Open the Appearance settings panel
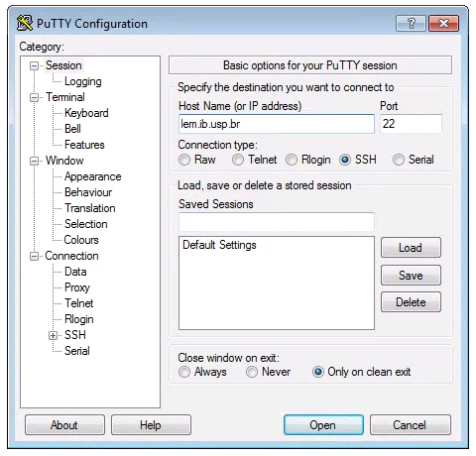This screenshot has width=476, height=456. point(93,176)
